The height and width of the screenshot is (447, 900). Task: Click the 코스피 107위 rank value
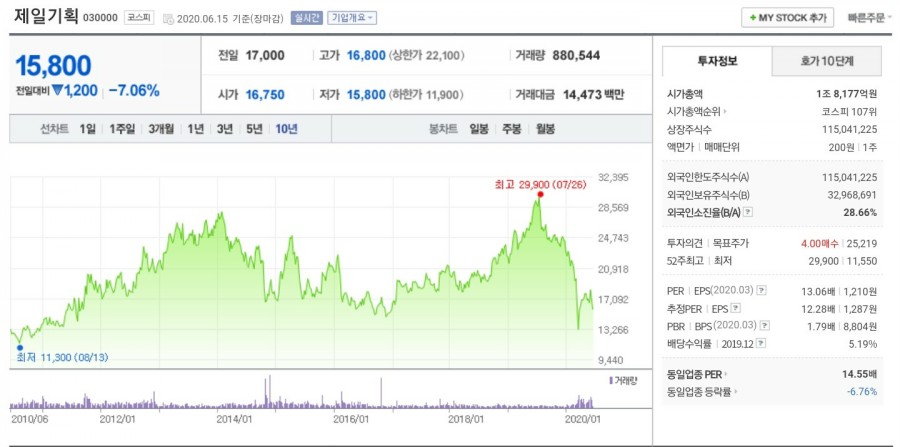(x=849, y=112)
